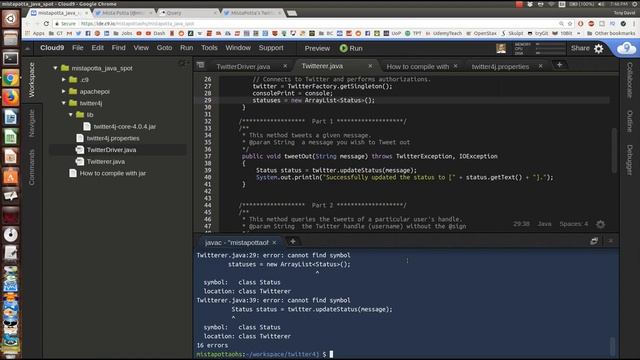Launch Firefox from the dock
The height and width of the screenshot is (360, 640).
11,98
